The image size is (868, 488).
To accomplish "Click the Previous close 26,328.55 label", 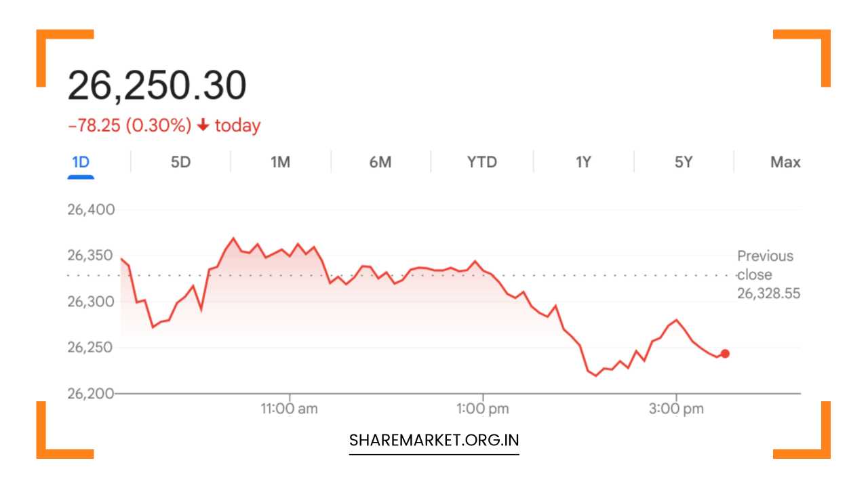I will tap(765, 274).
